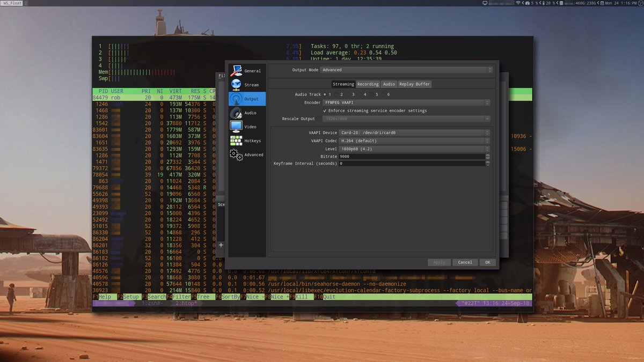Click the VIRT column header in htop
Image resolution: width=644 pixels, height=362 pixels.
[175, 92]
